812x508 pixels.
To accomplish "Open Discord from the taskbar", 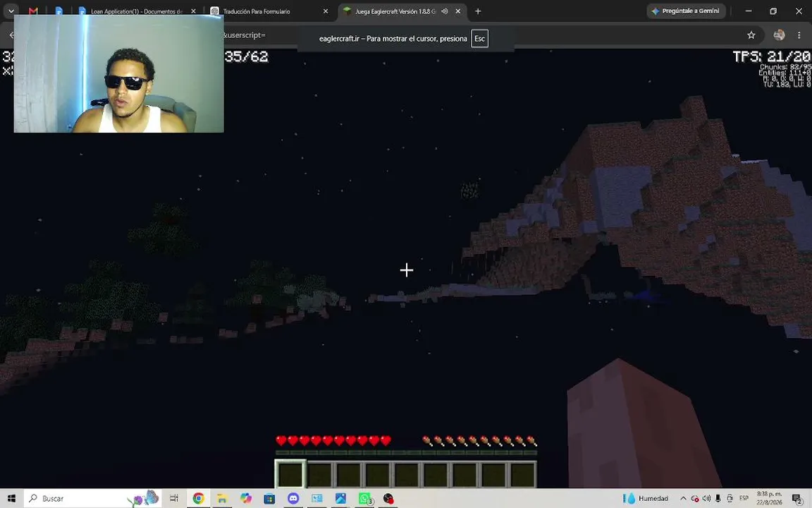I will pyautogui.click(x=293, y=498).
